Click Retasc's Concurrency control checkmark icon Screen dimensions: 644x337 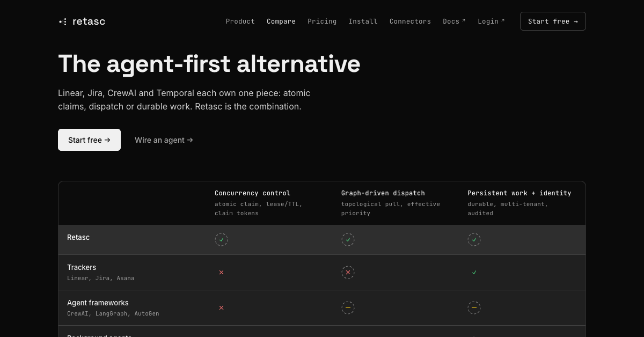221,239
